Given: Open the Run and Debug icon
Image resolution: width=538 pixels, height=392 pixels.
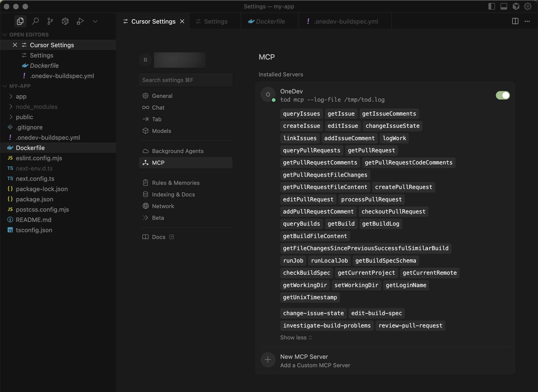Looking at the screenshot, I should point(80,21).
